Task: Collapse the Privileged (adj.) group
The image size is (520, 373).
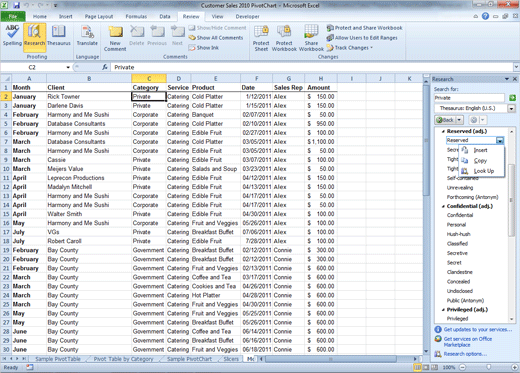Action: pyautogui.click(x=443, y=310)
